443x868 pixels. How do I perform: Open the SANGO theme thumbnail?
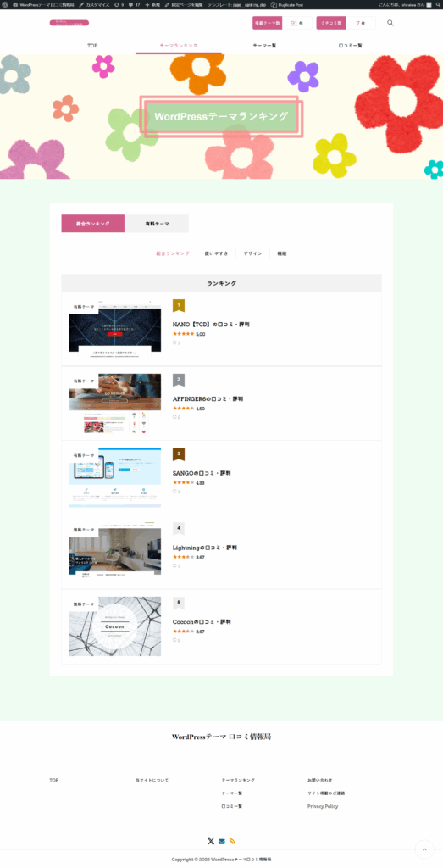(x=115, y=478)
